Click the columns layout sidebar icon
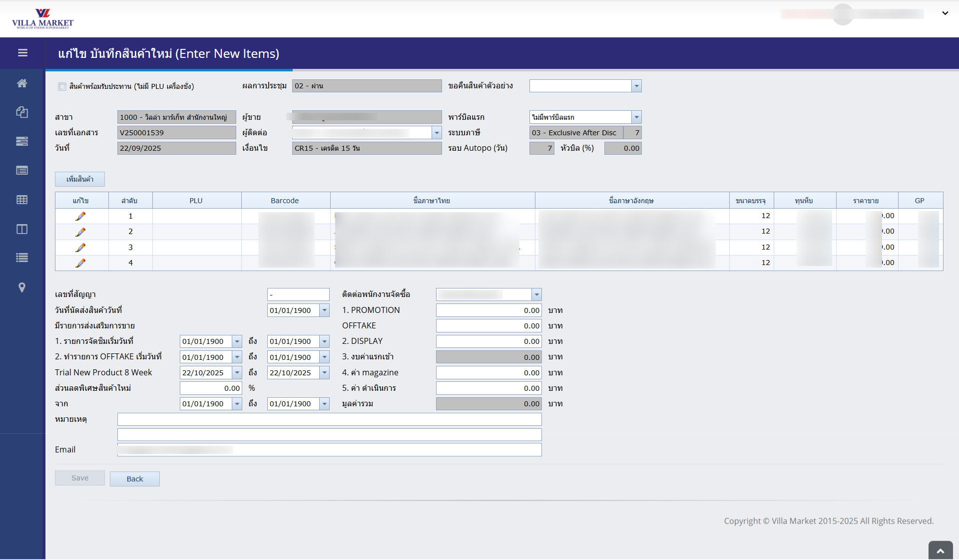Screen dimensions: 959x560 22,229
